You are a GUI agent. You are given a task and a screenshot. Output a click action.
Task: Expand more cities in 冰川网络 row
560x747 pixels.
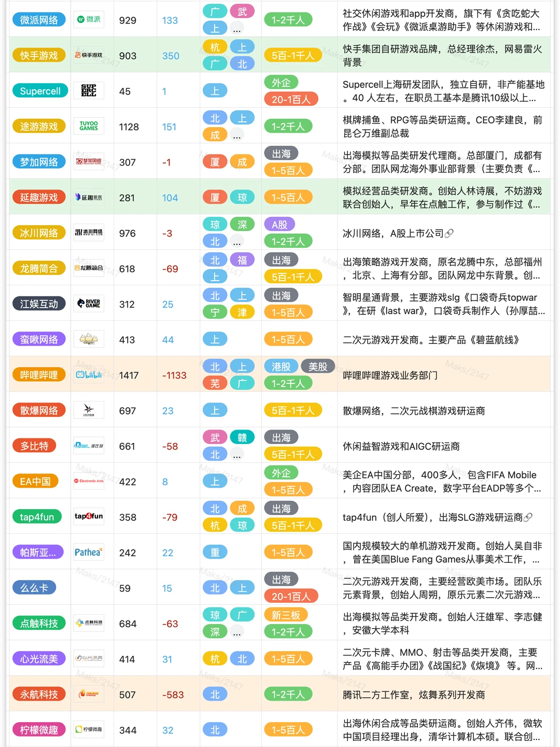pyautogui.click(x=237, y=241)
